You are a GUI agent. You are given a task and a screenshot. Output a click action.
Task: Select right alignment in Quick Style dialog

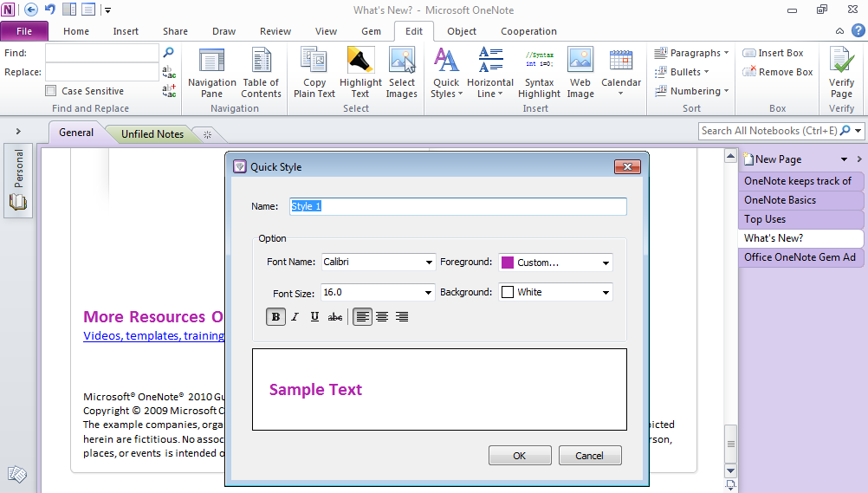coord(402,317)
